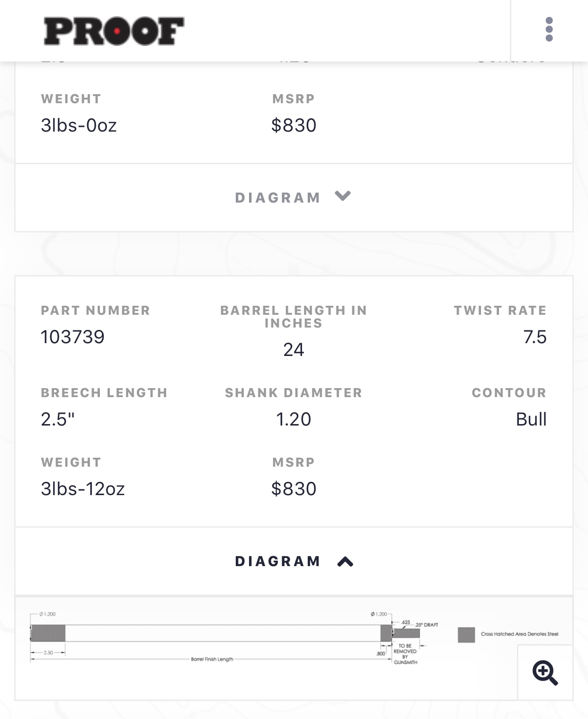Click the PROOF logo

click(x=114, y=31)
